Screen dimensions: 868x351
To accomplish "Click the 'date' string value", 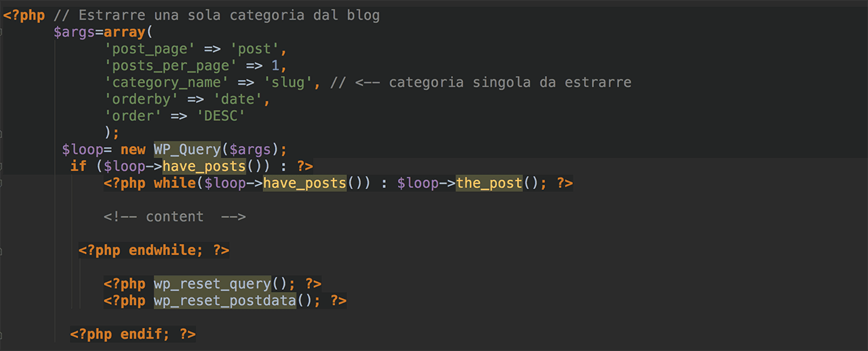I will coord(237,99).
